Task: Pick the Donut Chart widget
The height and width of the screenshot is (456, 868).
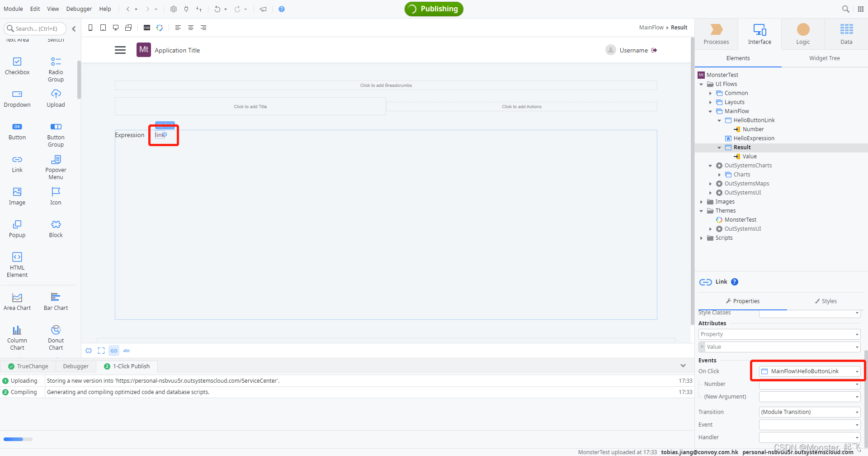Action: click(56, 337)
